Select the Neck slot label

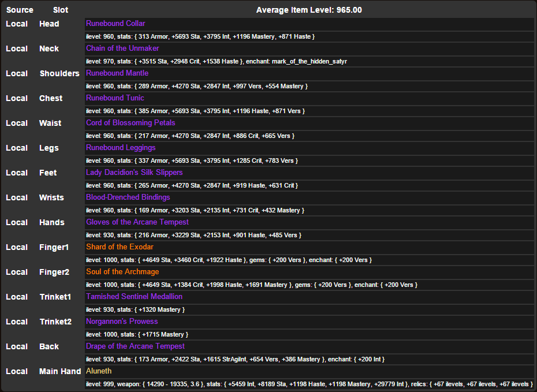(49, 48)
